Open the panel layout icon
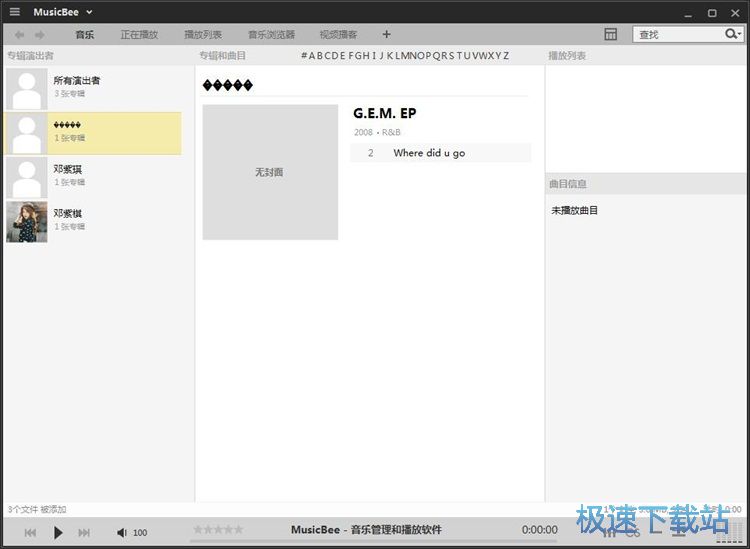The height and width of the screenshot is (549, 750). (610, 34)
